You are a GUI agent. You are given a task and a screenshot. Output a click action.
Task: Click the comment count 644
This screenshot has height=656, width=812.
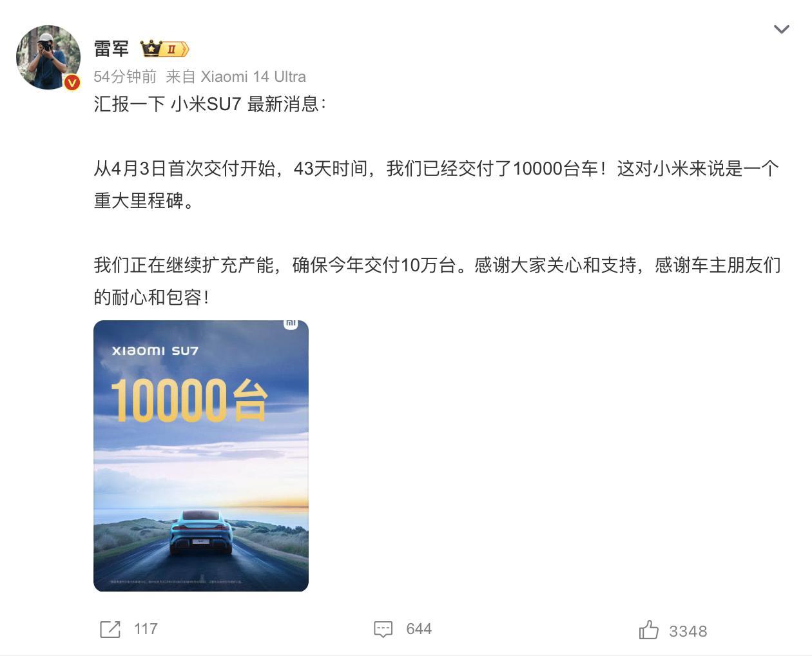(419, 629)
